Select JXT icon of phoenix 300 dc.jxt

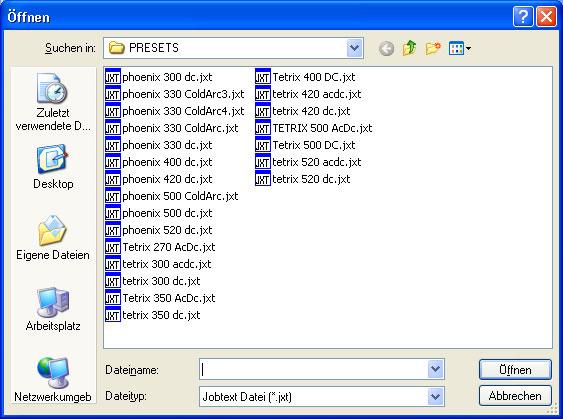pos(112,76)
